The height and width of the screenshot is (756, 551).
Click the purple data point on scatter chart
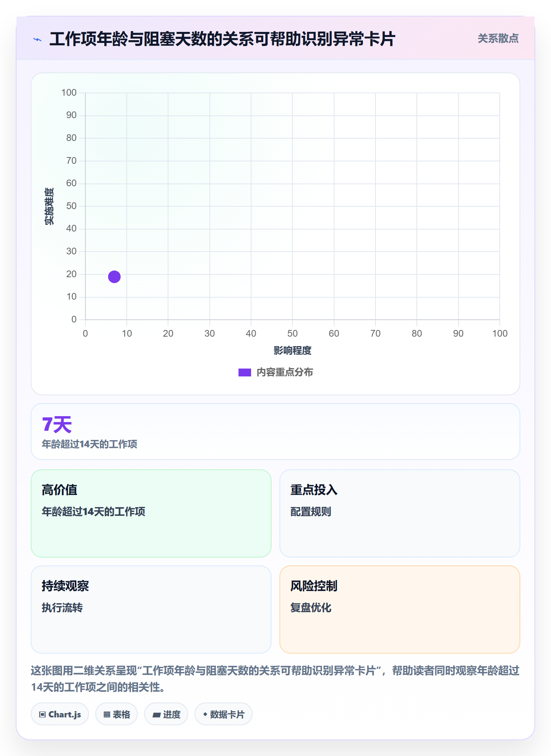pos(114,277)
